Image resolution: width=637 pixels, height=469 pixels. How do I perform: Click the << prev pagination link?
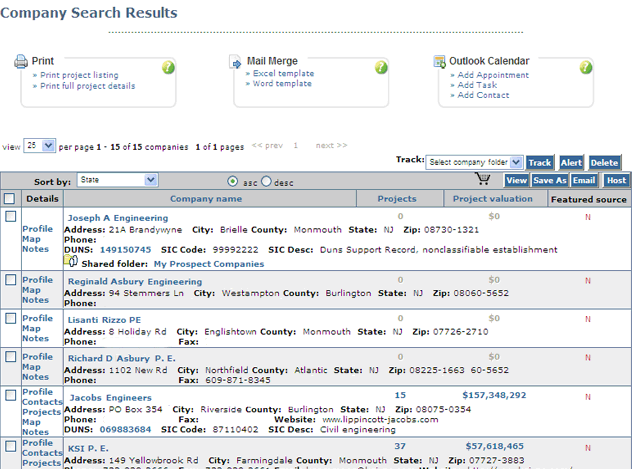click(267, 145)
